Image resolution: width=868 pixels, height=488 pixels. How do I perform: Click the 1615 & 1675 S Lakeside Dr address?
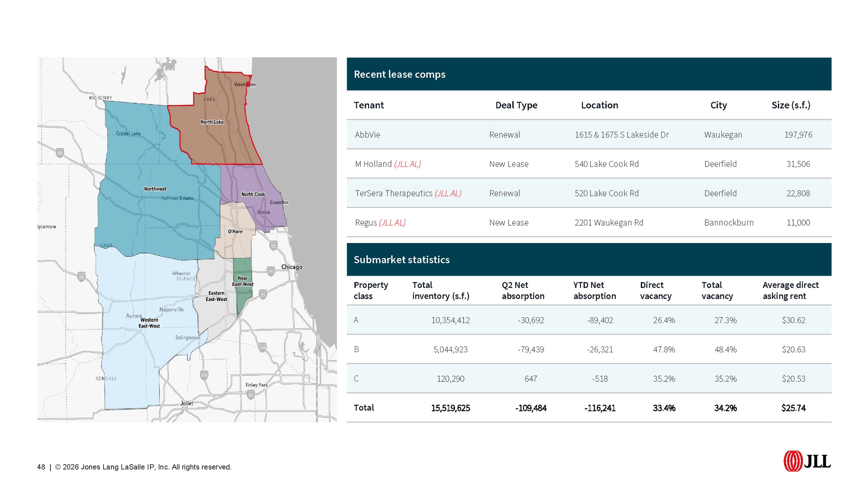tap(622, 135)
